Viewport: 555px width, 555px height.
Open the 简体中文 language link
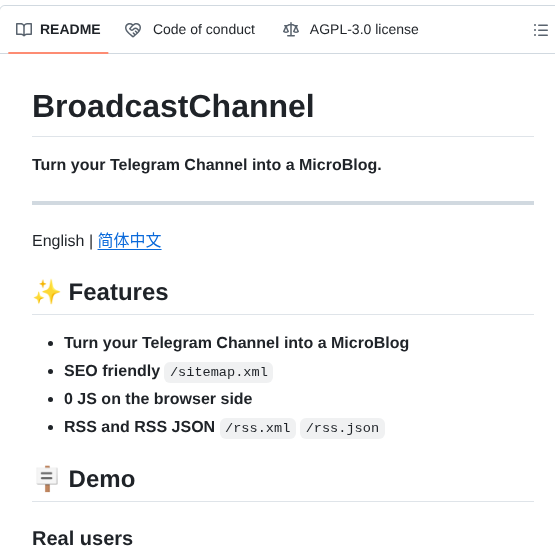[130, 241]
